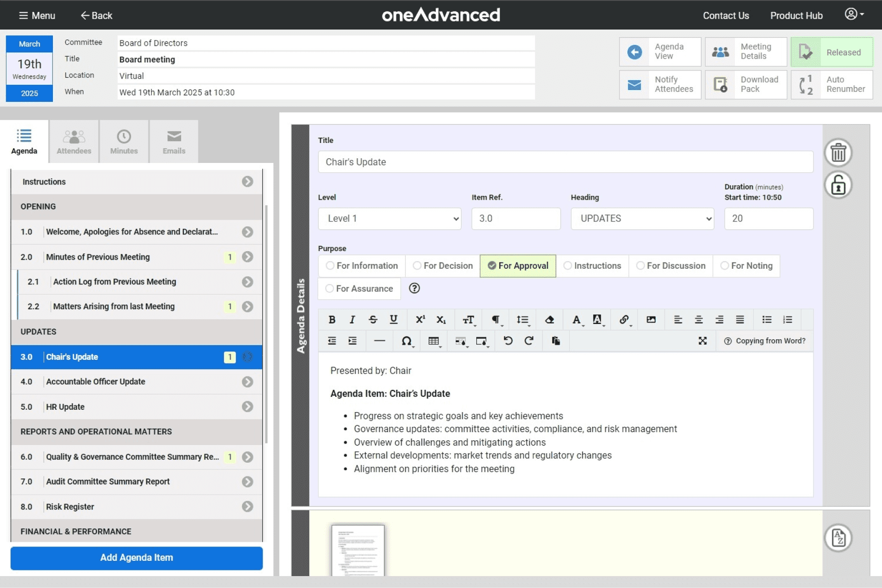Click the undo arrow in editor toolbar

(x=508, y=341)
